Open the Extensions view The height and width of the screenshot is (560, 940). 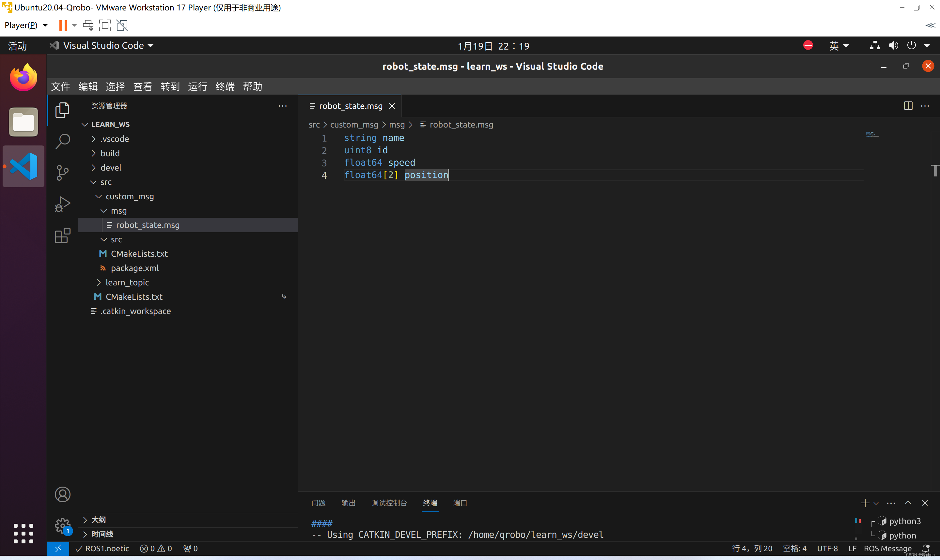coord(62,235)
